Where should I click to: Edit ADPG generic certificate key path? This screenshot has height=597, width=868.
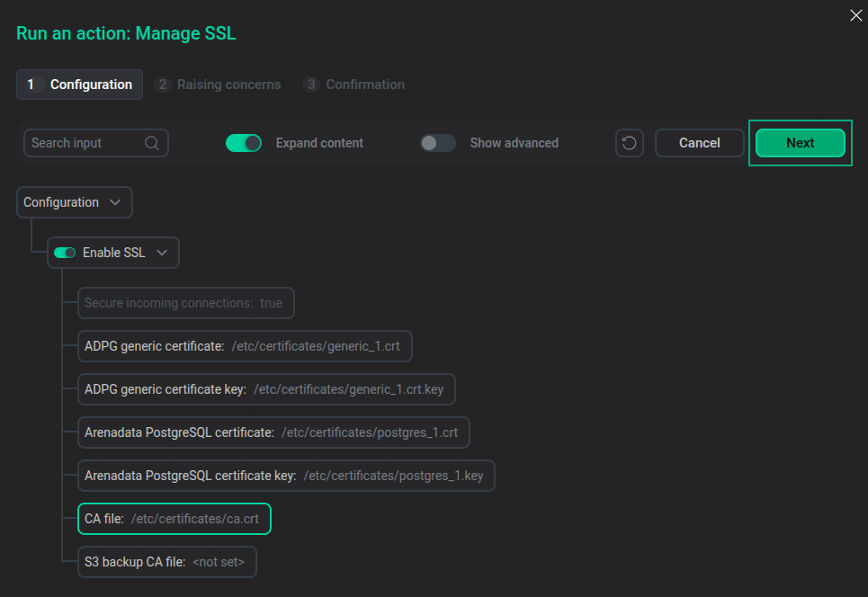[267, 389]
